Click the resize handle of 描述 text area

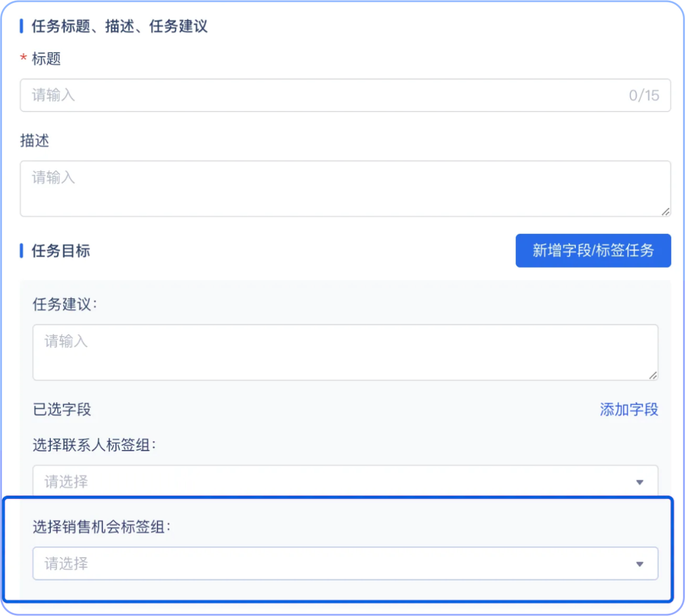point(665,212)
